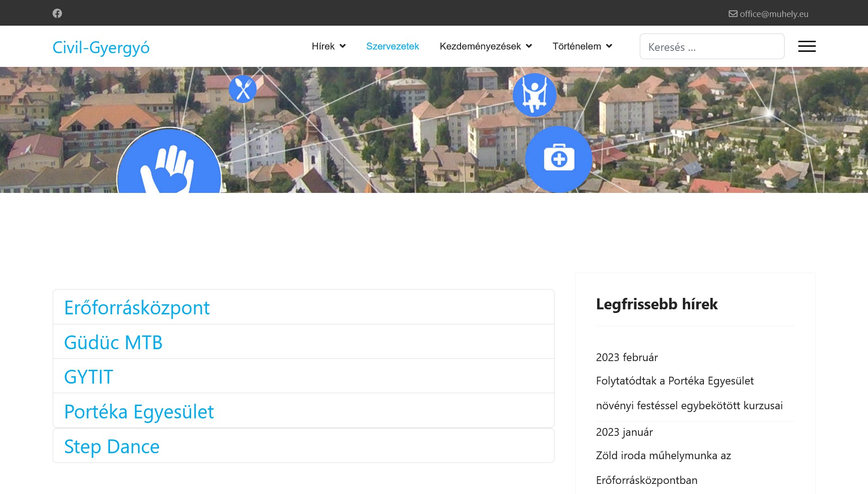Open the Kezdeményezések dropdown

[486, 46]
